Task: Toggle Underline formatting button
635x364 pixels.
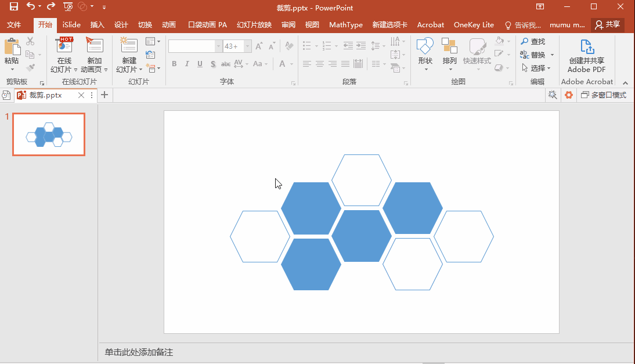Action: pos(200,64)
